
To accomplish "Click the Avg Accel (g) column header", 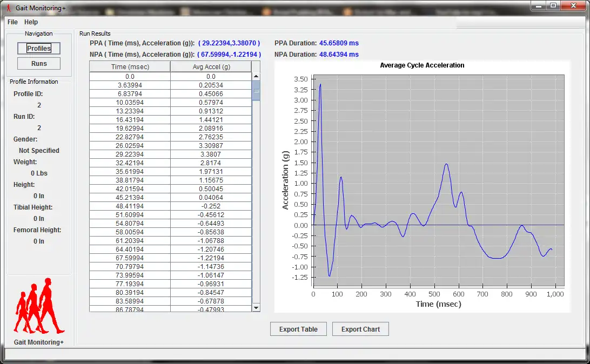I will point(211,67).
